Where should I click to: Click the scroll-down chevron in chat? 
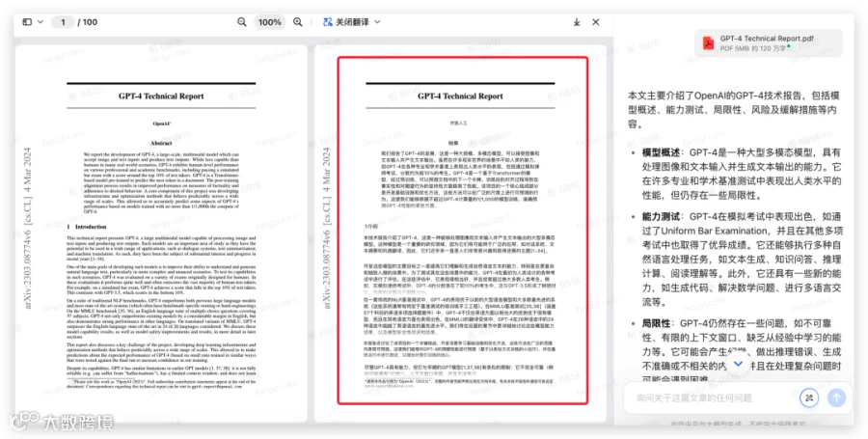738,364
